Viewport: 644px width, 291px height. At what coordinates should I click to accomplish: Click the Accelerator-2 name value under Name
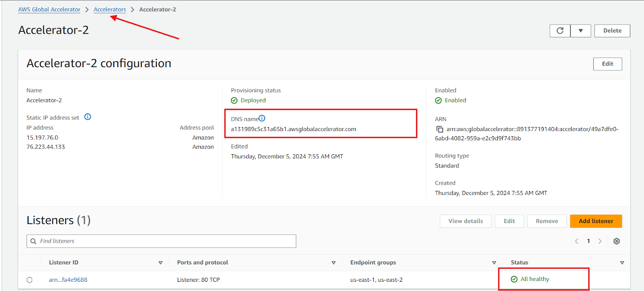(x=44, y=100)
